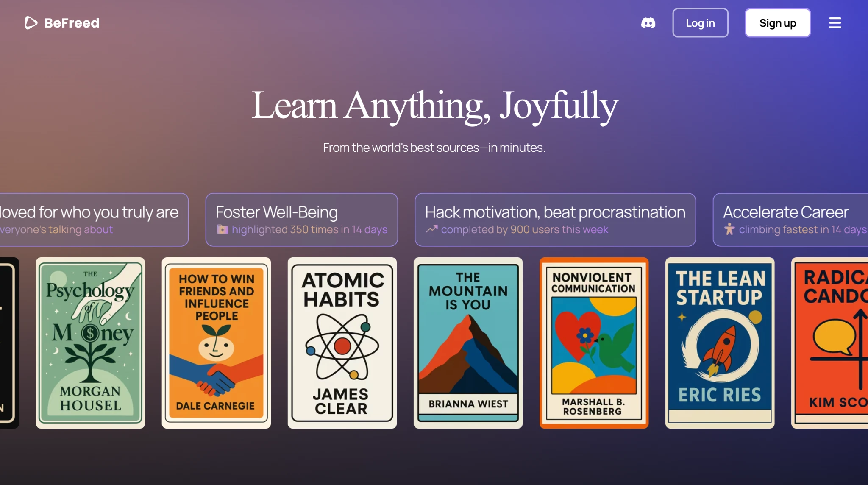Open Nonviolent Communication book cover
Viewport: 868px width, 485px height.
pos(594,343)
